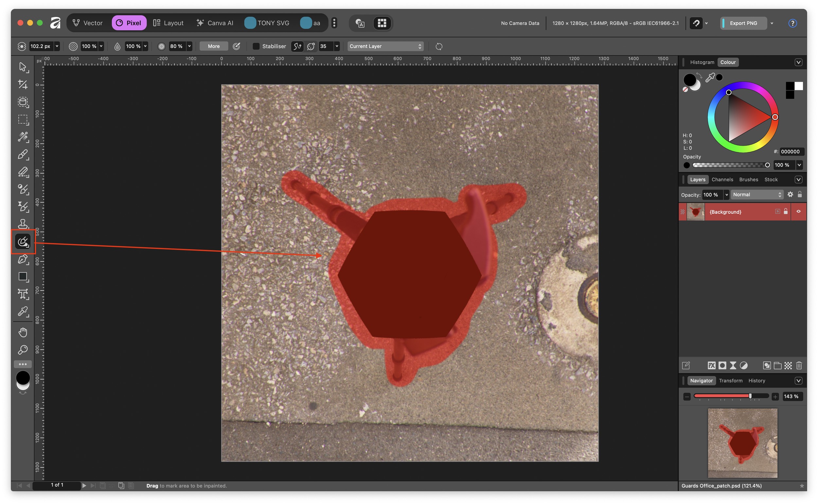Viewport: 818px width, 504px height.
Task: Expand the brush width dropdown arrow
Action: pos(57,46)
